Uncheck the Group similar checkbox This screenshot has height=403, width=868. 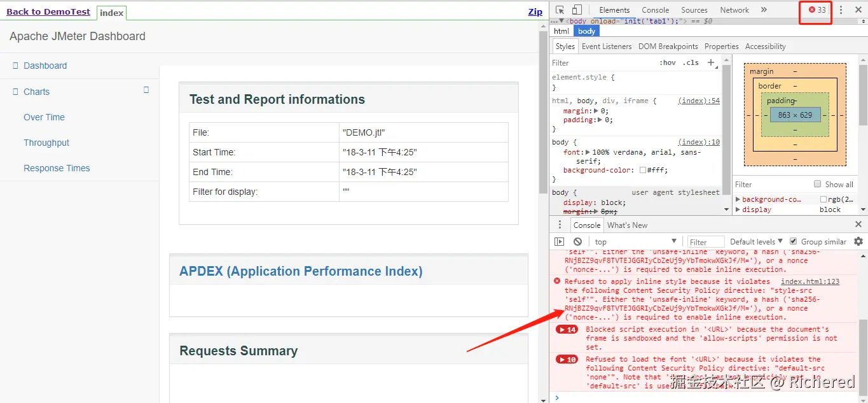[793, 241]
